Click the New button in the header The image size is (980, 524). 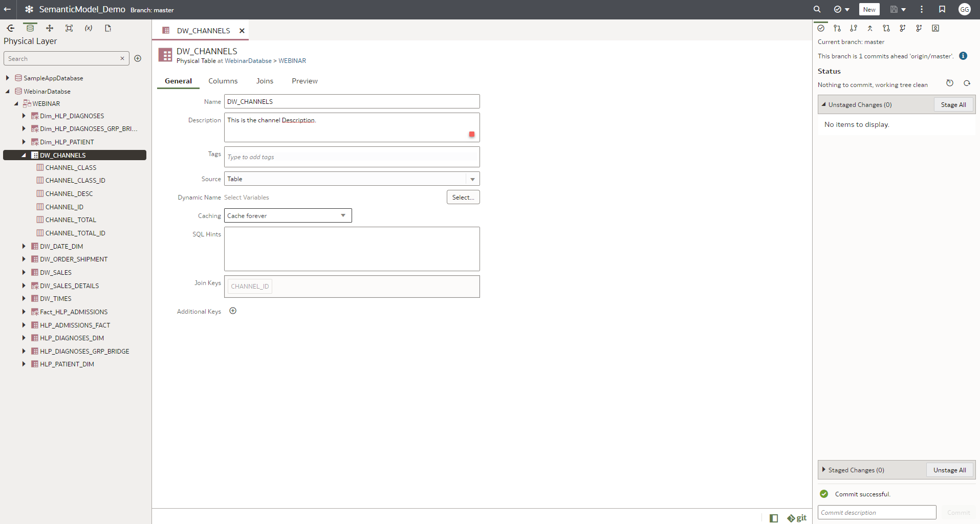(x=868, y=9)
